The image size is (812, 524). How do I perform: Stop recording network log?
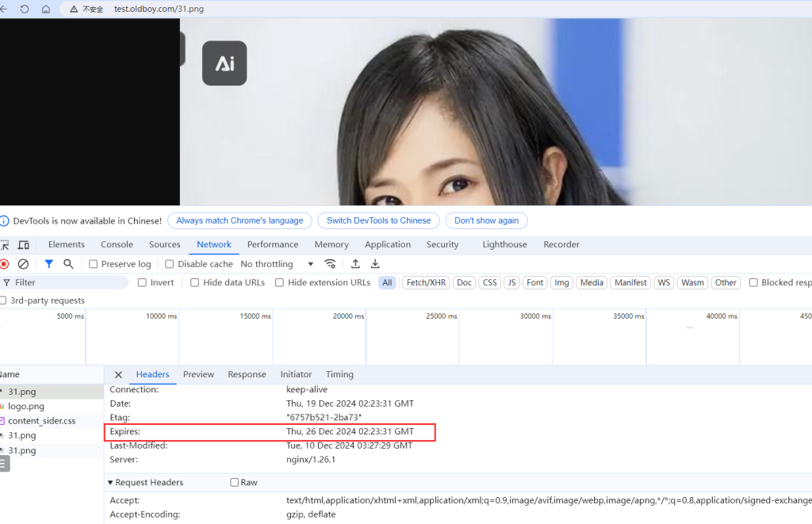(x=4, y=264)
